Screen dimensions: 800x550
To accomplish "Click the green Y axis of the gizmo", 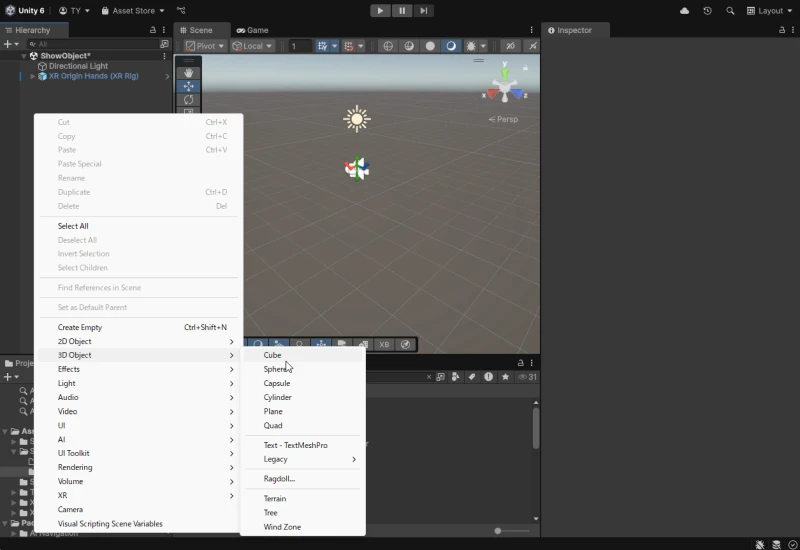I will coord(505,73).
